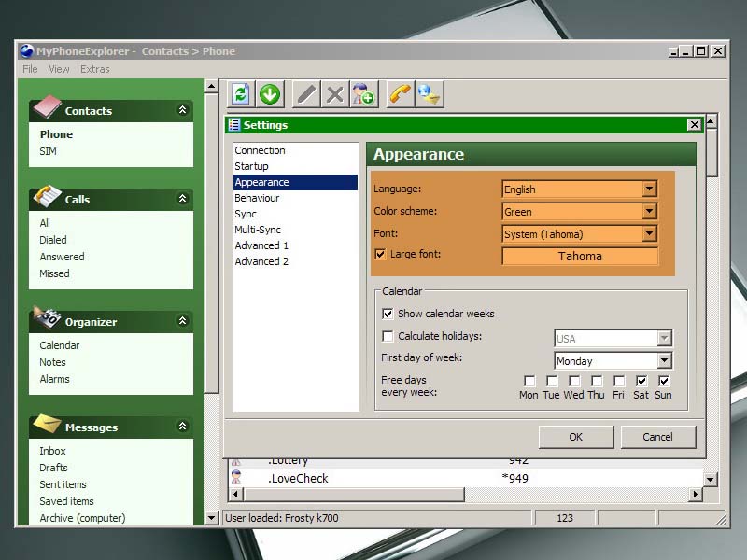Viewport: 747px width, 560px height.
Task: Click contact list horizontal scrollbar thumb
Action: 354,495
